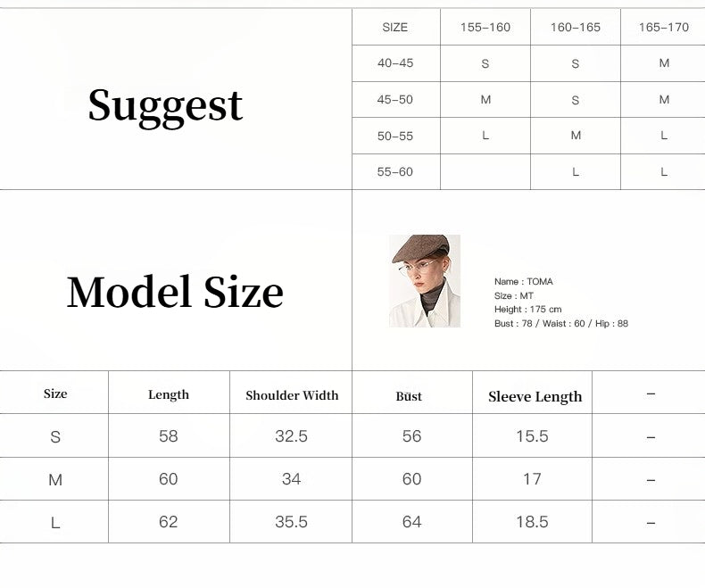Click the 50–55 weight row label
Image resolution: width=705 pixels, height=588 pixels.
[395, 136]
